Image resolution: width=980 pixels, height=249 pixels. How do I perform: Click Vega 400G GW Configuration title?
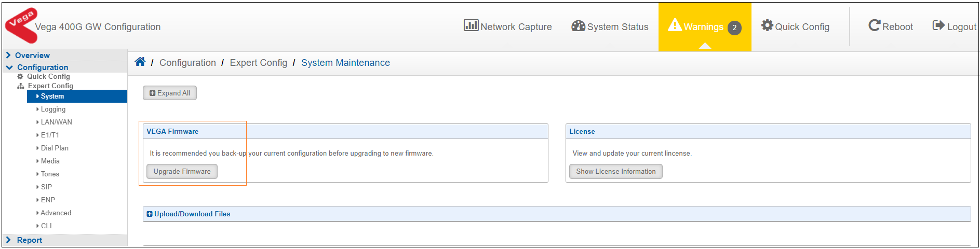pos(98,27)
